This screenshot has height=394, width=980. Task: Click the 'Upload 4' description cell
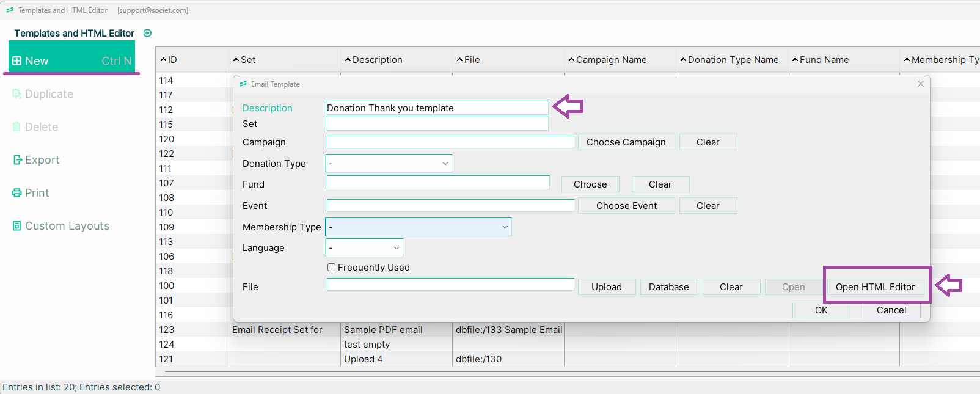(363, 359)
